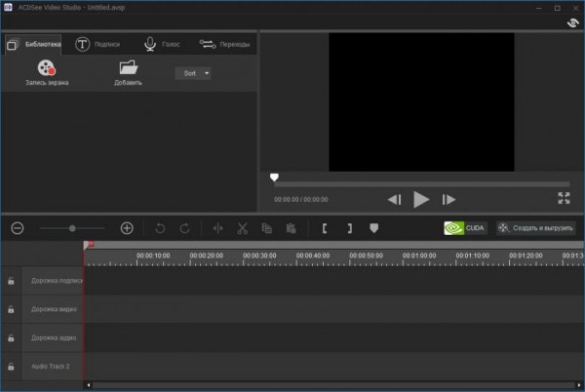Click the Redo icon

pos(184,228)
